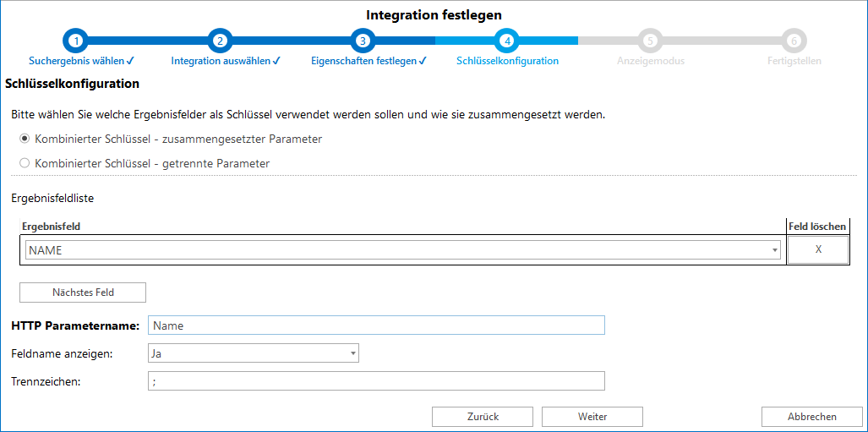Click step 2 circle icon

220,40
